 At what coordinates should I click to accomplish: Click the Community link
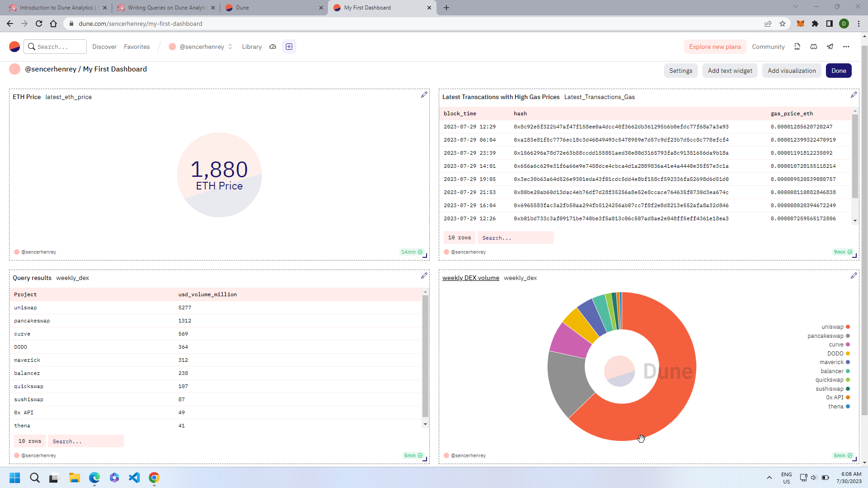coord(768,47)
